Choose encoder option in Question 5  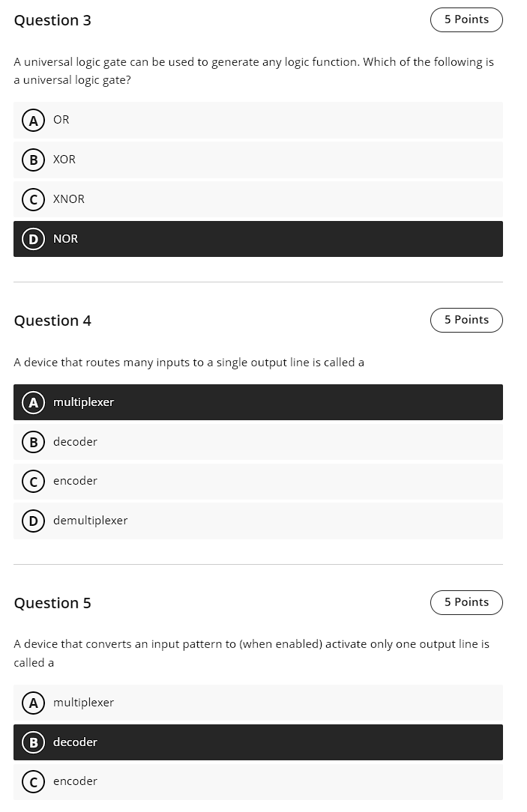(258, 781)
